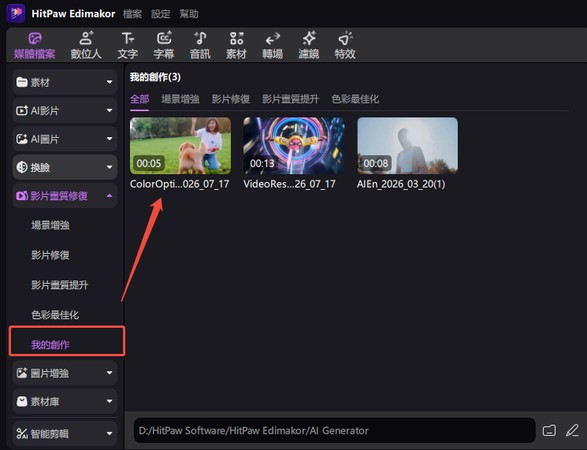
Task: Click the AIEn_2026_03_20(1) file name
Action: point(401,184)
